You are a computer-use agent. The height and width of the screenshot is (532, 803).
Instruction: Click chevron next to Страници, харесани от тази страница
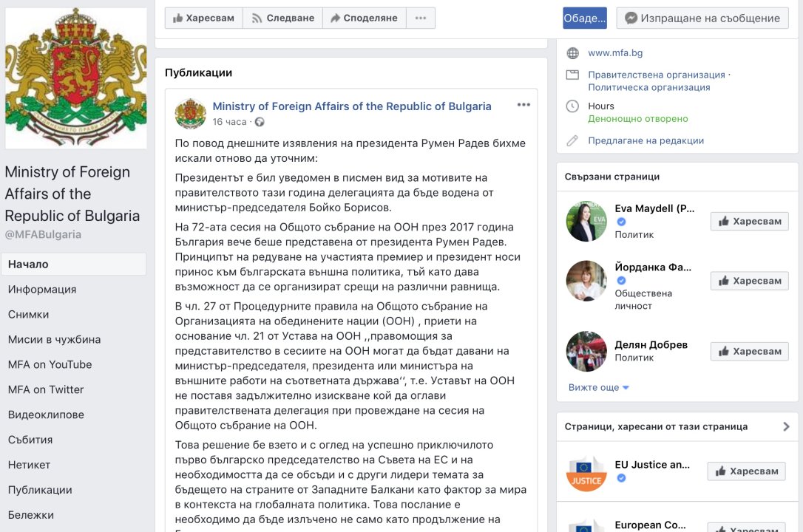786,426
